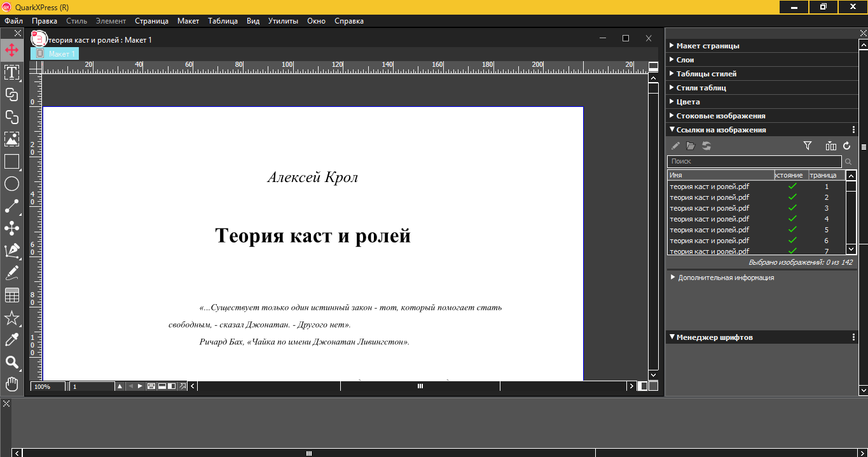Go to previous page using left arrow
This screenshot has height=457, width=868.
(x=130, y=386)
